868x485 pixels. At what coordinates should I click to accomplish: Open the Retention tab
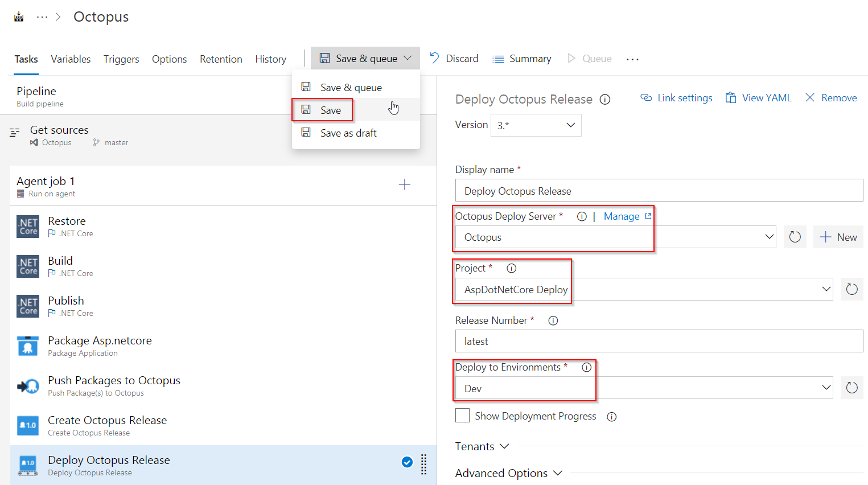click(x=221, y=59)
